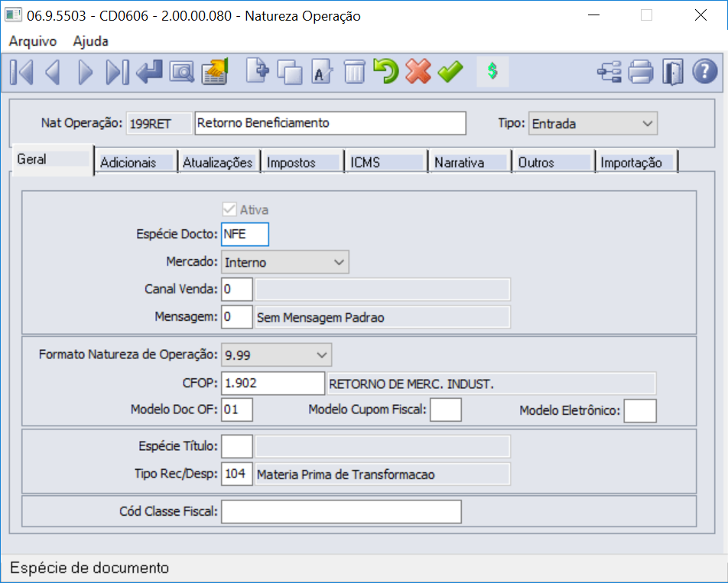Click the modify document 'A' icon
This screenshot has width=728, height=583.
[x=321, y=71]
